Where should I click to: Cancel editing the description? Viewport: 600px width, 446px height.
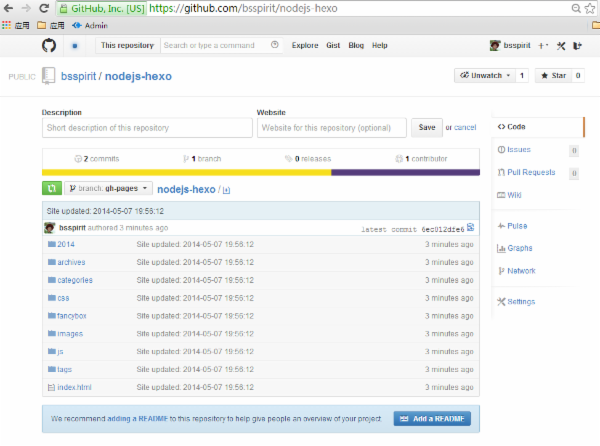pos(465,127)
